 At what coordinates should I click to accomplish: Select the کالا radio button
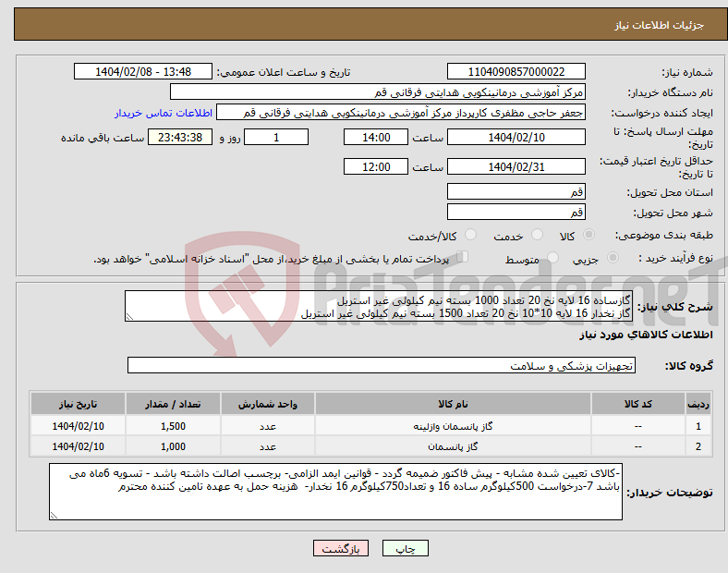click(588, 235)
